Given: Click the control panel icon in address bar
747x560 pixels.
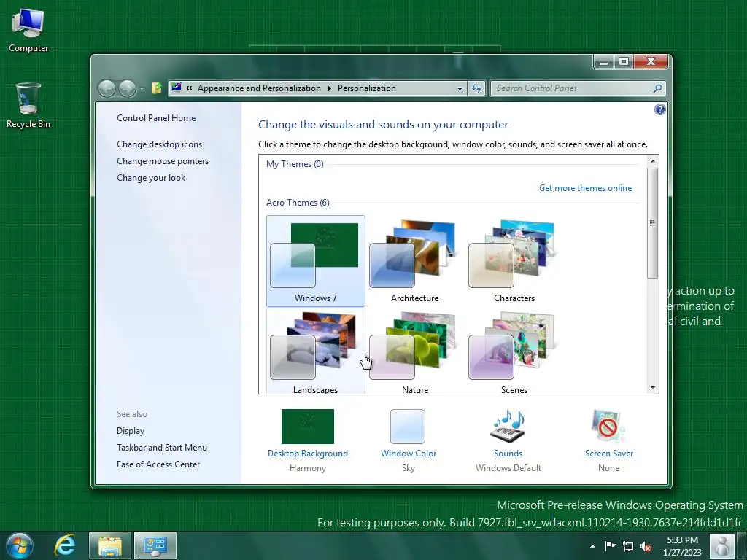Looking at the screenshot, I should 177,87.
